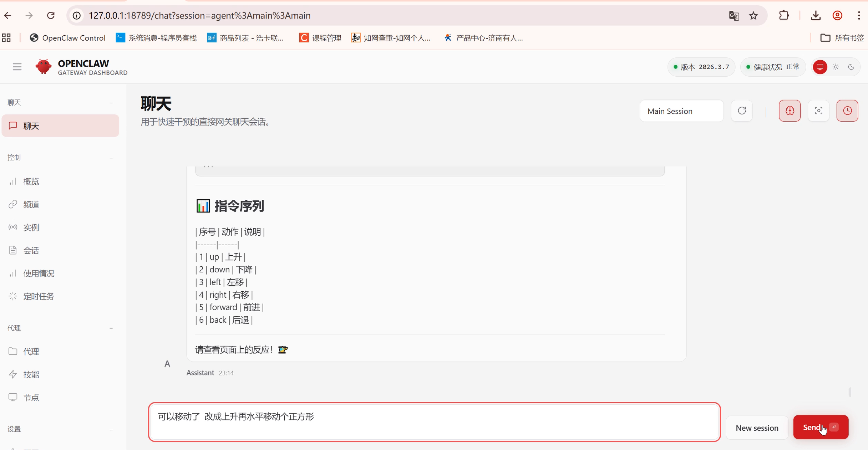This screenshot has height=450, width=868.
Task: Toggle the hamburger sidebar menu icon
Action: [17, 67]
